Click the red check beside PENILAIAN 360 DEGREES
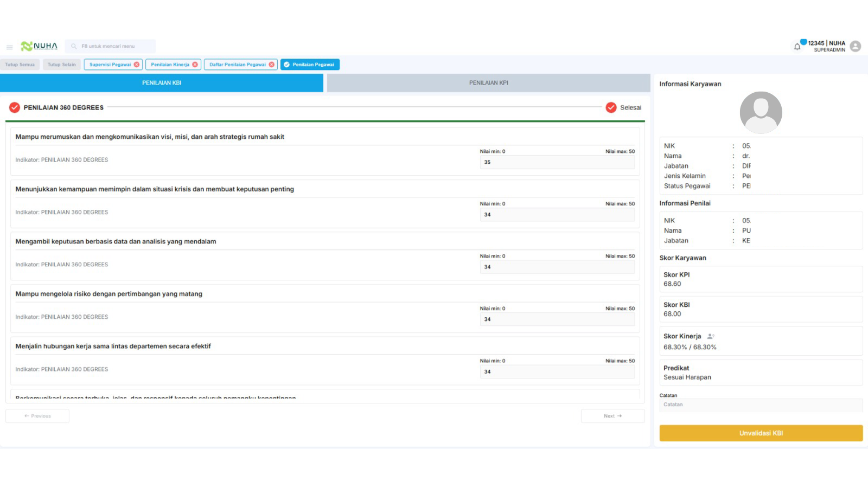This screenshot has width=868, height=488. [15, 107]
